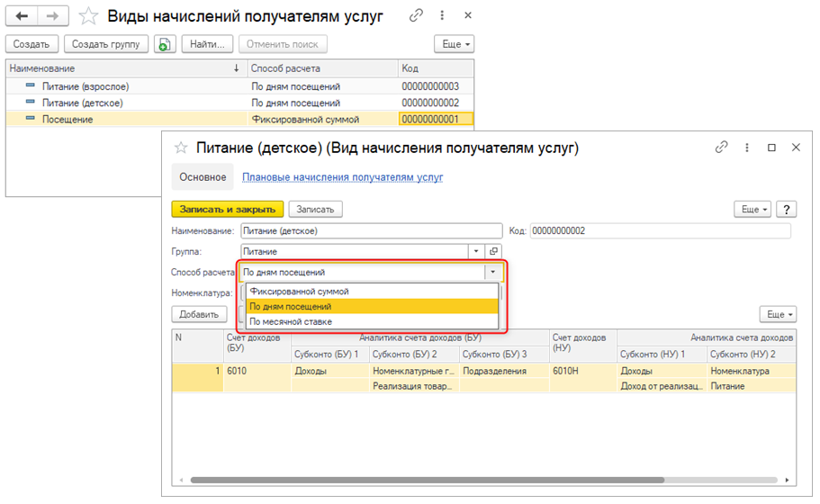The width and height of the screenshot is (820, 504).
Task: Add Питание (детское) form to favorites
Action: pos(181,148)
